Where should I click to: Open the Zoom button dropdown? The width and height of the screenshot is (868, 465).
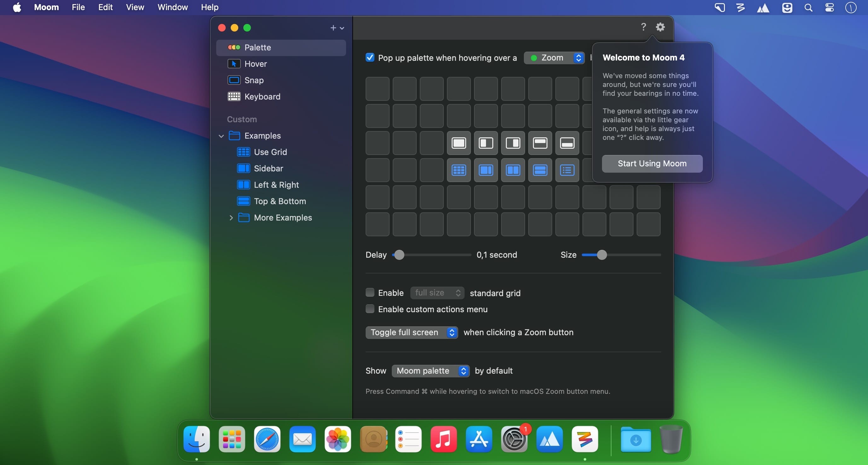[554, 58]
